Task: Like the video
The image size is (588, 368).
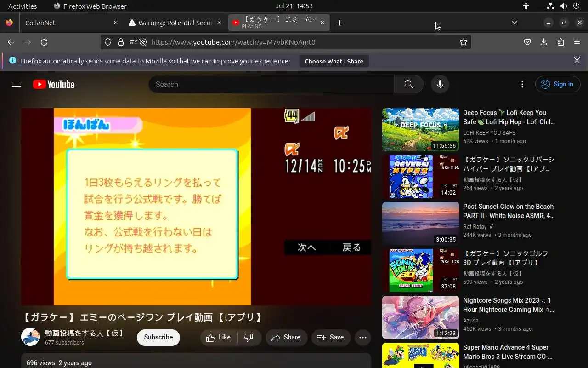Action: tap(219, 338)
